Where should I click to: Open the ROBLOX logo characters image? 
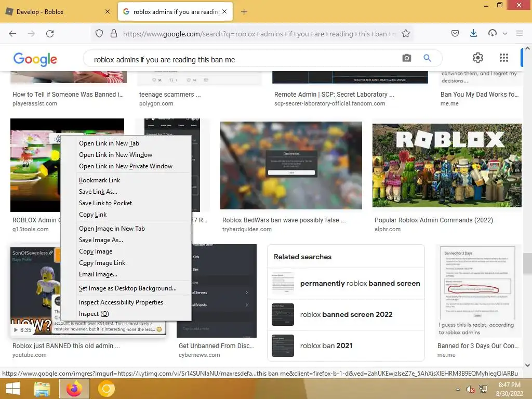pyautogui.click(x=447, y=165)
